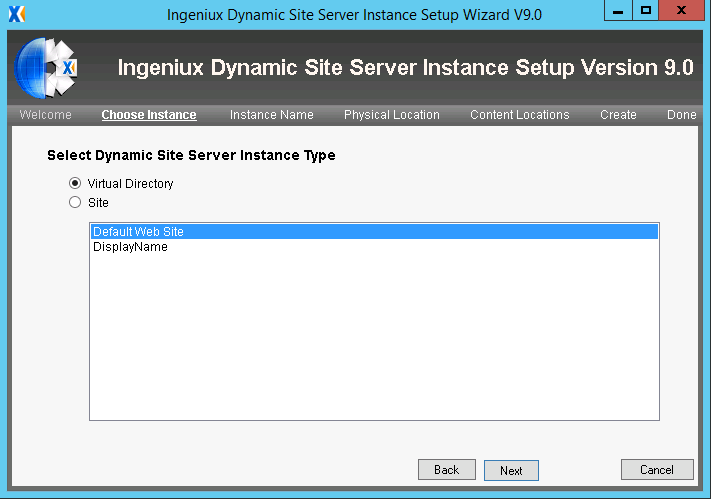Open the Content Locations step
The image size is (711, 499).
click(520, 115)
